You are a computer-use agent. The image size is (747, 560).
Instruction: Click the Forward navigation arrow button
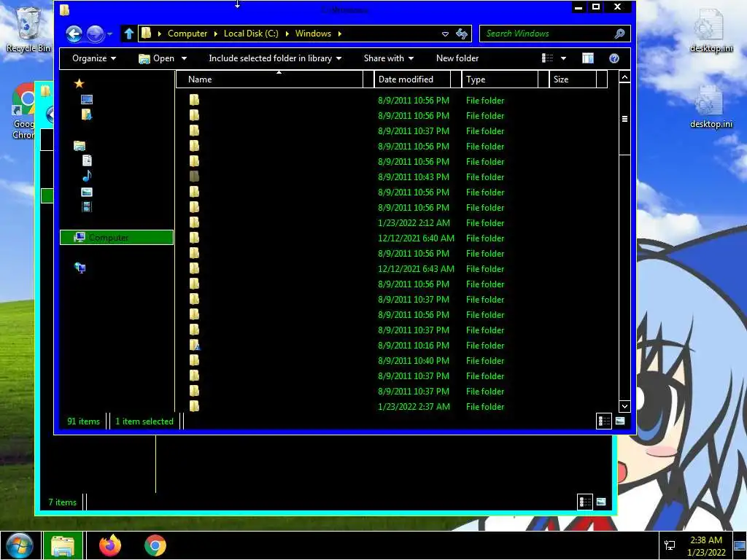pos(95,34)
